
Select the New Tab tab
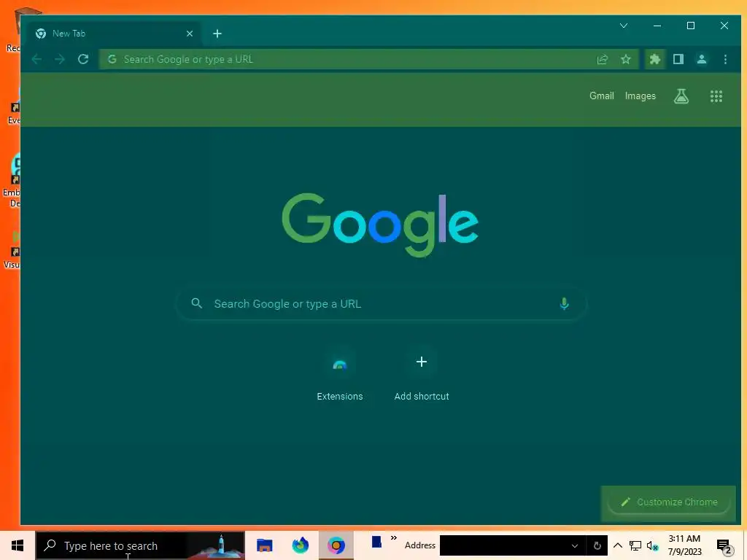tap(115, 34)
